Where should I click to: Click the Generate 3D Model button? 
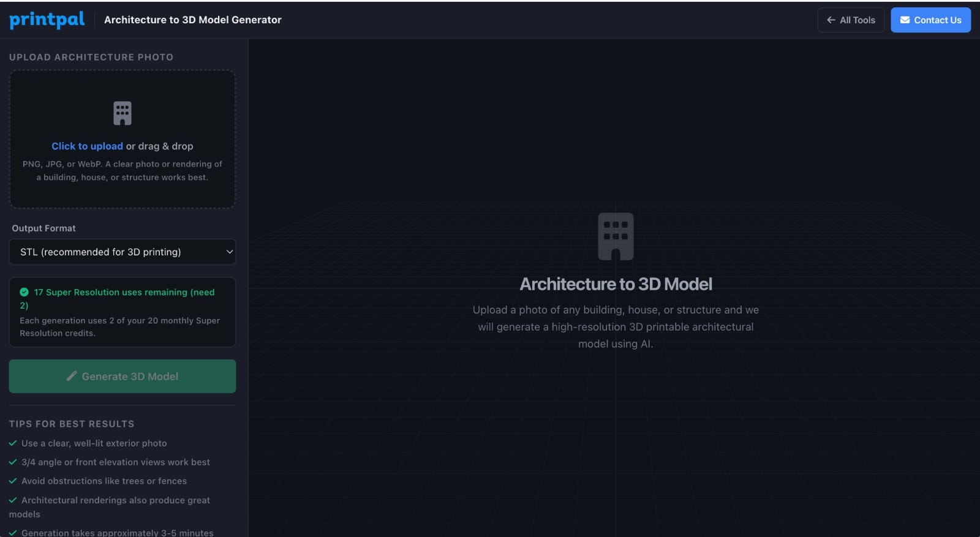[x=123, y=376]
